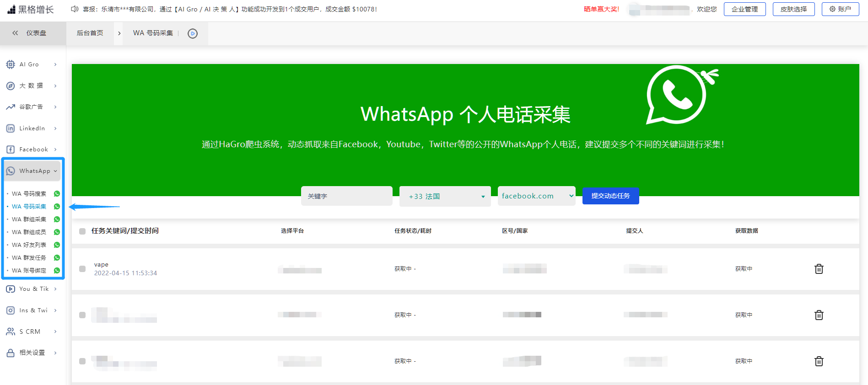Click the play icon beside WA 号码采集 tab

(193, 33)
